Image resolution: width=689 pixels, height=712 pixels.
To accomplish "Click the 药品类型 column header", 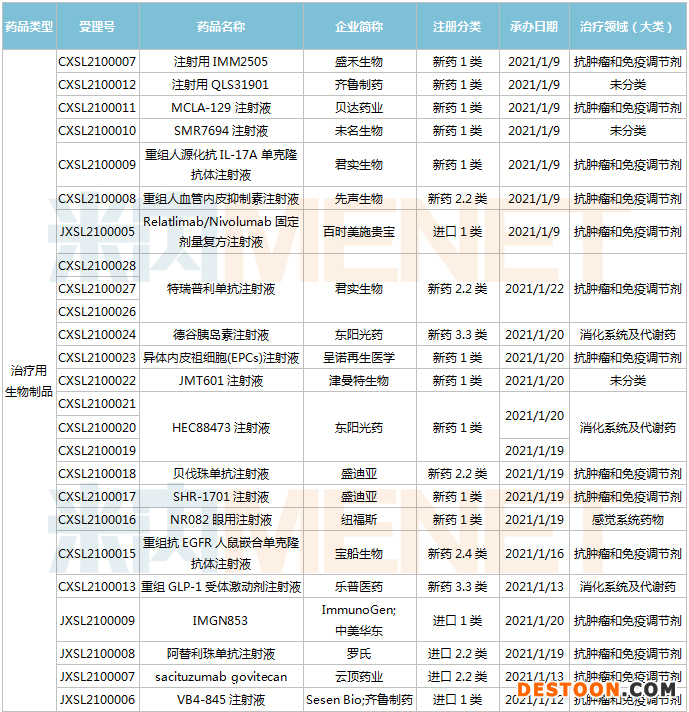I will [29, 26].
